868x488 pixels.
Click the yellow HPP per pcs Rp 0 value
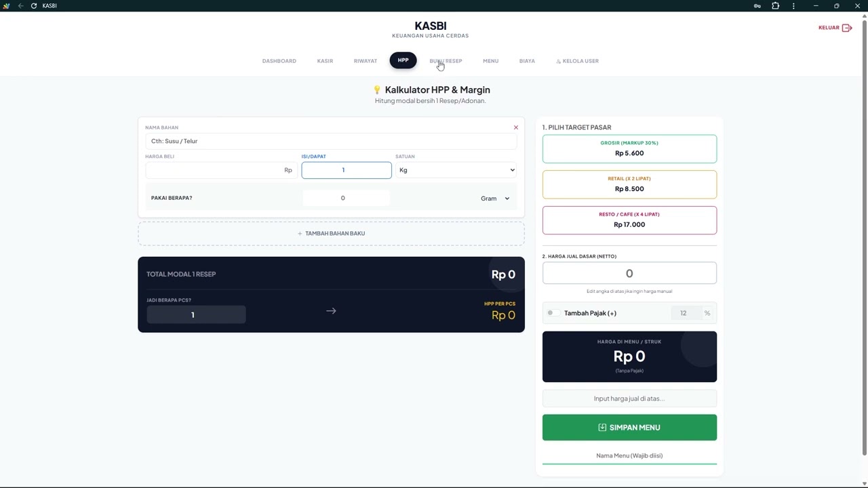[503, 315]
